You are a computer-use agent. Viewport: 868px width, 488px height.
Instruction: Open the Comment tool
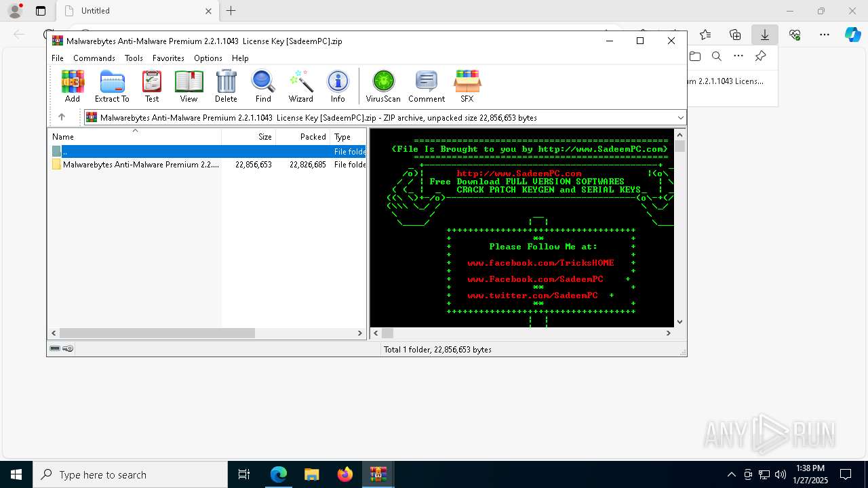point(427,86)
